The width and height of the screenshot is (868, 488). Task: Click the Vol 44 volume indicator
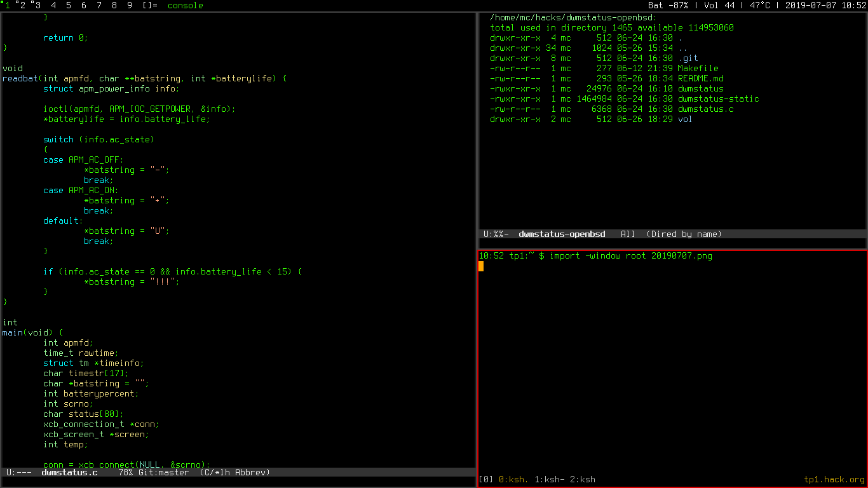point(719,6)
